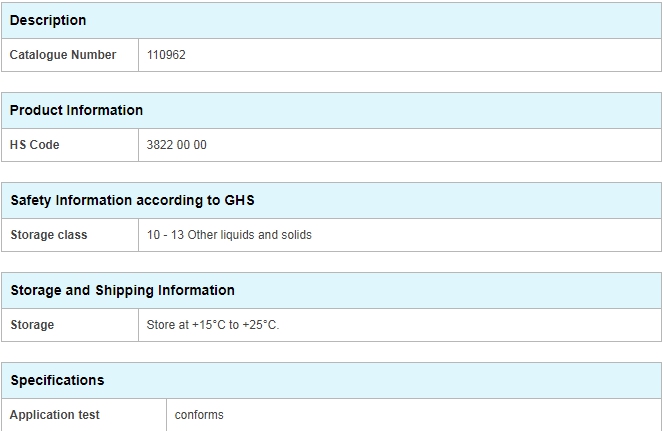The width and height of the screenshot is (662, 431).
Task: Click the word Shipping in the storage header
Action: tap(124, 290)
